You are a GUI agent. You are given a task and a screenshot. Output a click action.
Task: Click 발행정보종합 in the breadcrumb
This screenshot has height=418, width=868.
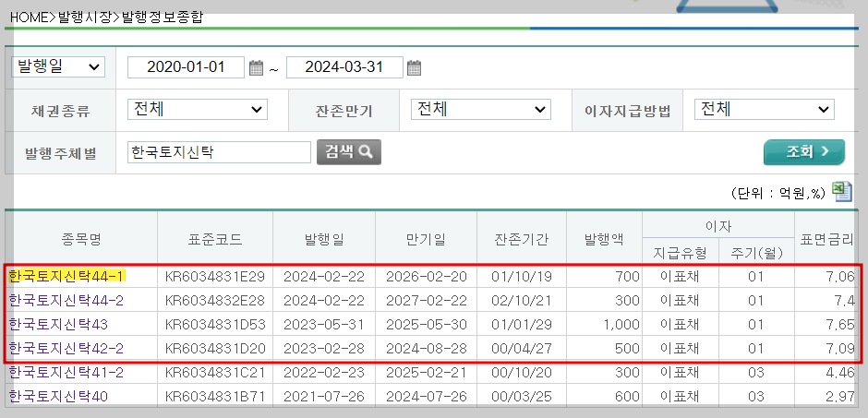point(163,18)
